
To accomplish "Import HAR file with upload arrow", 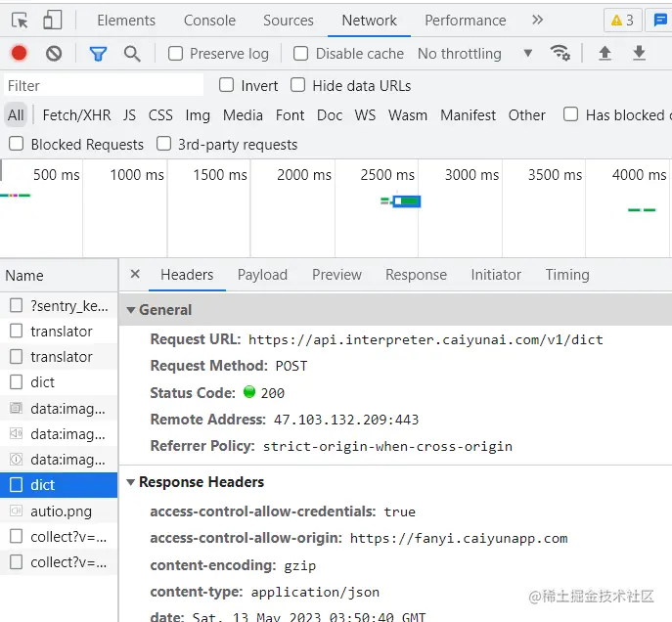I will pos(605,53).
